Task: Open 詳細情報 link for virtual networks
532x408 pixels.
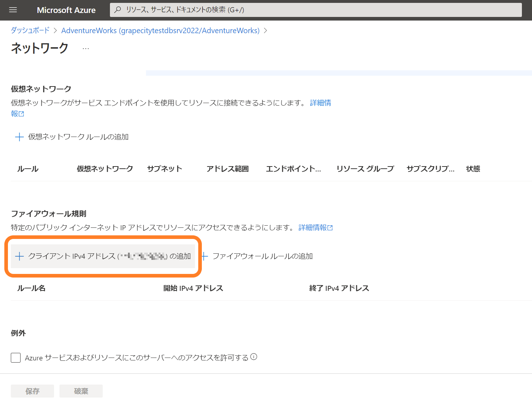Action: pyautogui.click(x=320, y=103)
